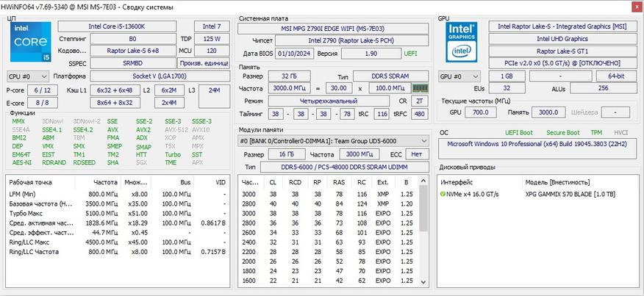Click the 'Ext.' column header
Image resolution: width=644 pixels, height=296 pixels.
coord(383,182)
